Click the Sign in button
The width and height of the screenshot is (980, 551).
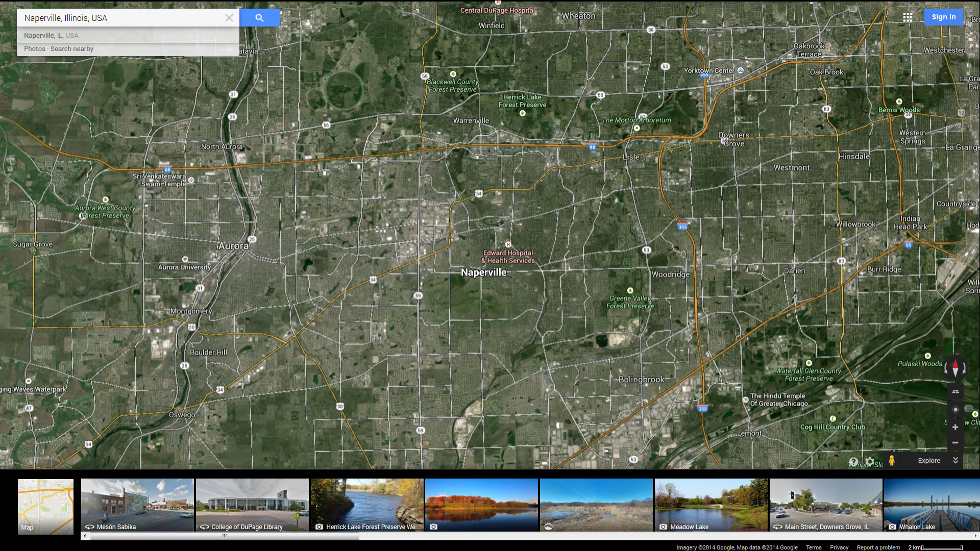click(943, 17)
